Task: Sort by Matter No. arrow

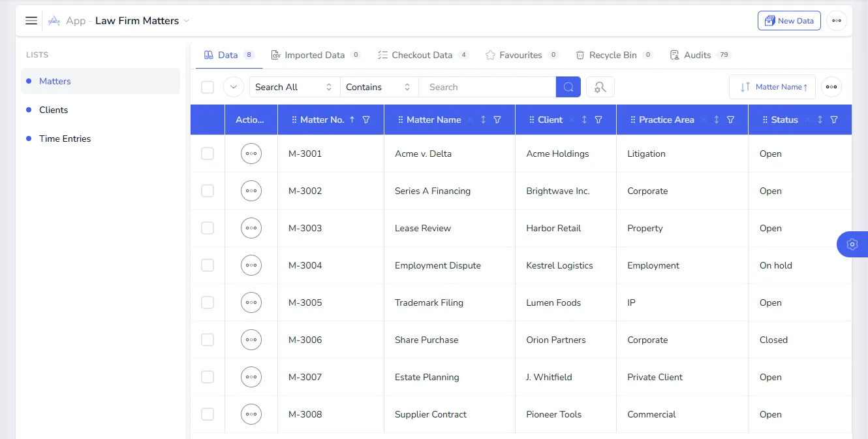Action: 352,120
